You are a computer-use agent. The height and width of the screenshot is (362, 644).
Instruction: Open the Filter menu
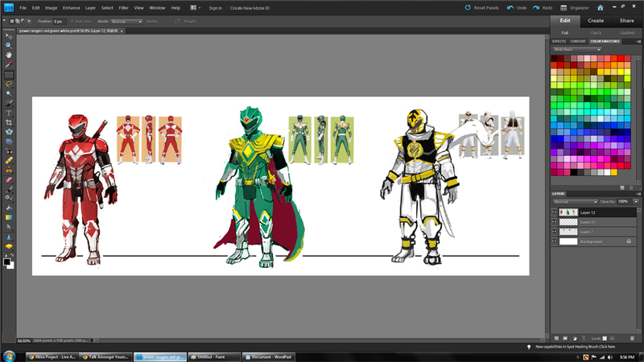coord(124,8)
